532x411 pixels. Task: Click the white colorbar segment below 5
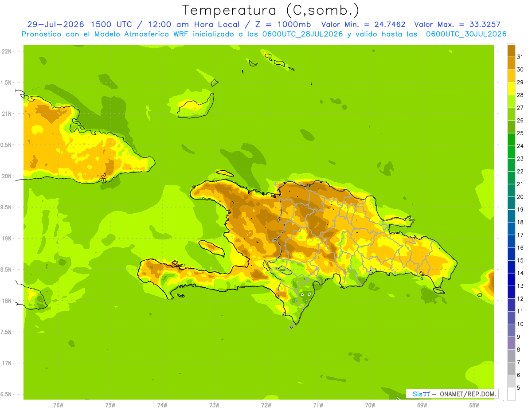pyautogui.click(x=511, y=394)
